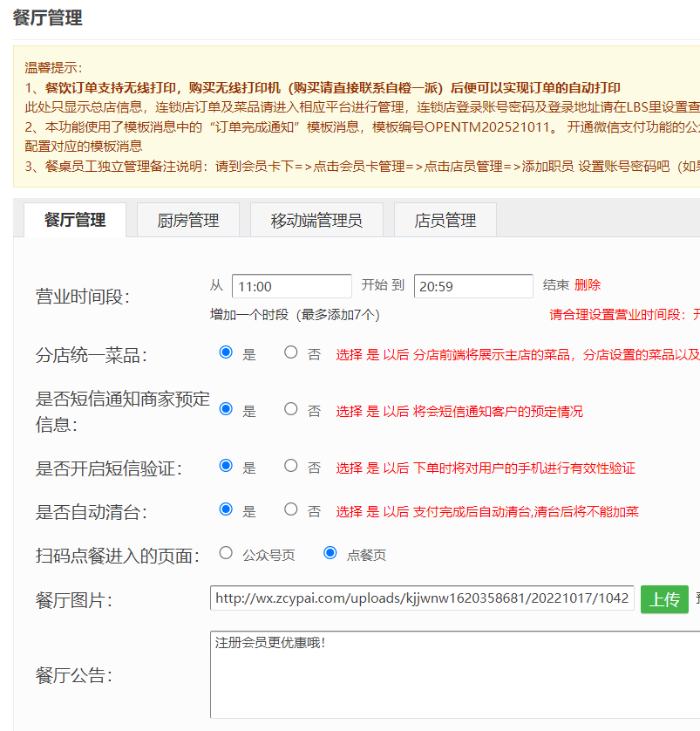Click the start time field showing 11:00
Image resolution: width=700 pixels, height=731 pixels.
coord(292,286)
